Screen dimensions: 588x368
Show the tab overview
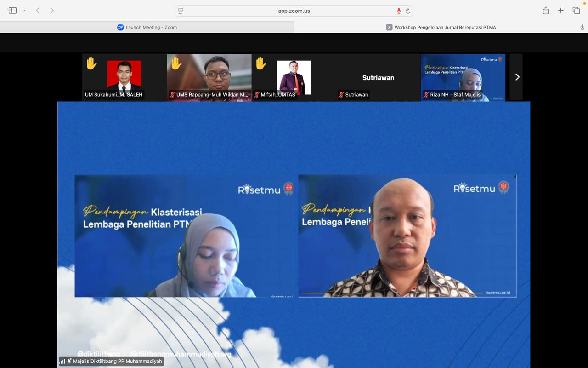click(x=576, y=11)
